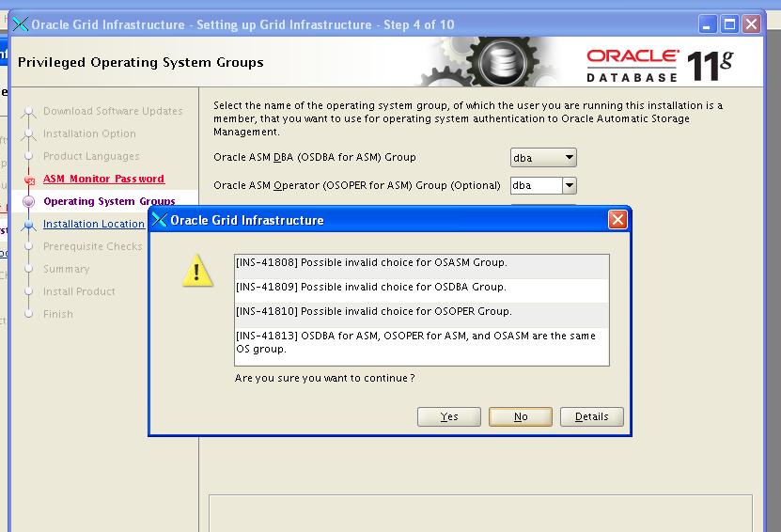Click the Product Languages step
Viewport: 781px width, 532px height.
(x=91, y=156)
